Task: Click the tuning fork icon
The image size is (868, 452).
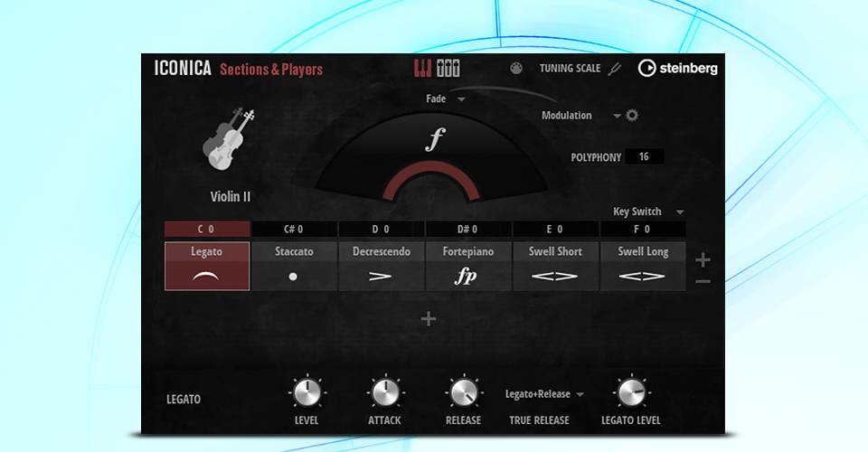Action: [615, 69]
